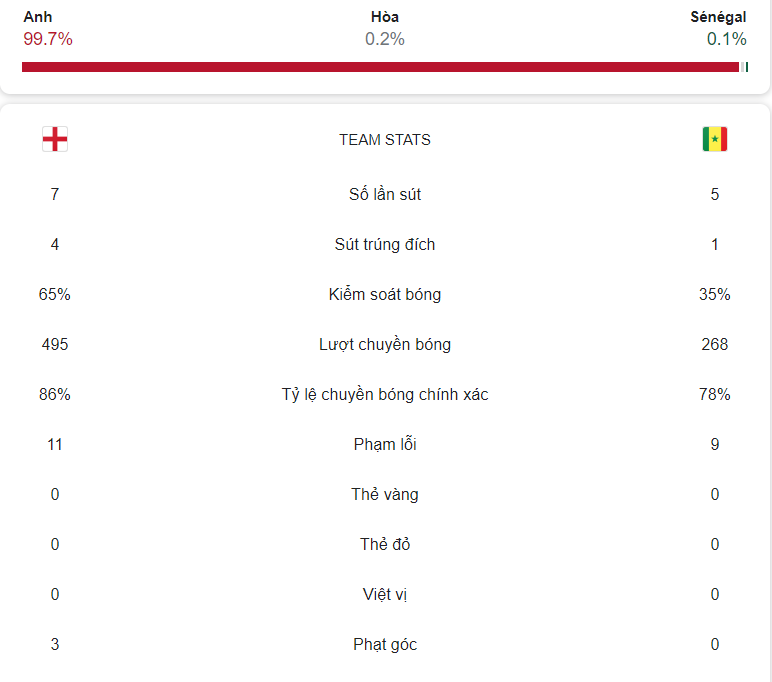This screenshot has height=682, width=772.
Task: Click the Thẻ vàng stat label
Action: pos(385,494)
